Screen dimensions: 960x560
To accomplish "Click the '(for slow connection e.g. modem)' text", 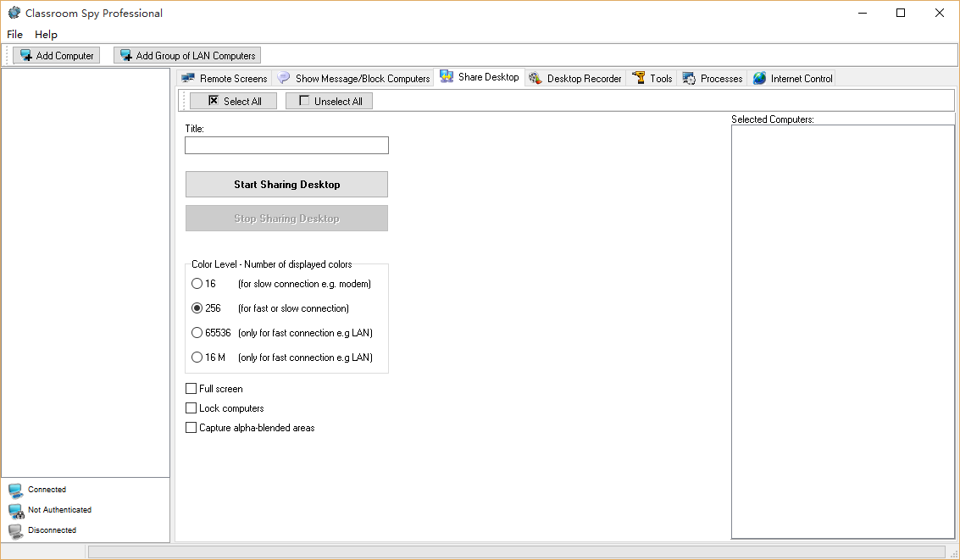I will [x=304, y=284].
